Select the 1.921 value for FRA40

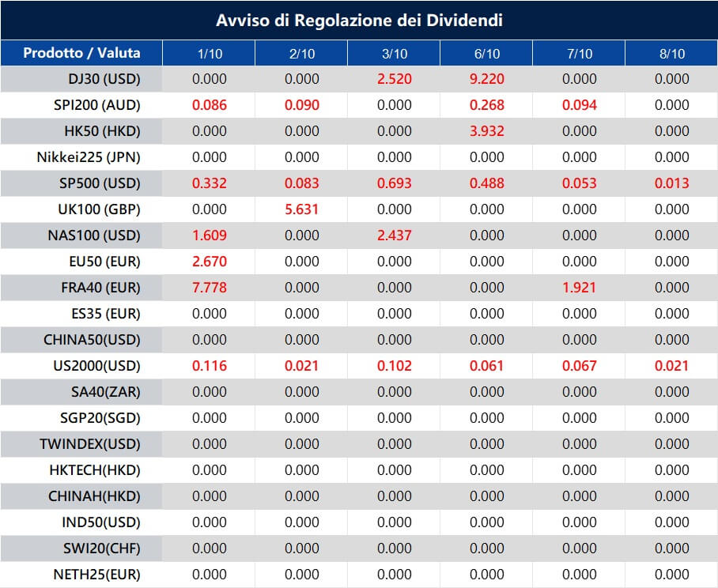579,288
